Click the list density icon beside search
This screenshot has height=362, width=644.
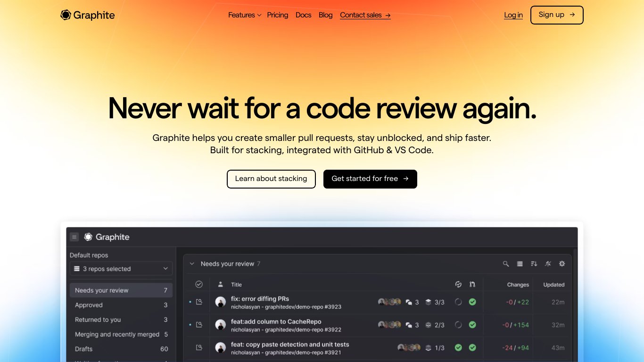pos(520,264)
